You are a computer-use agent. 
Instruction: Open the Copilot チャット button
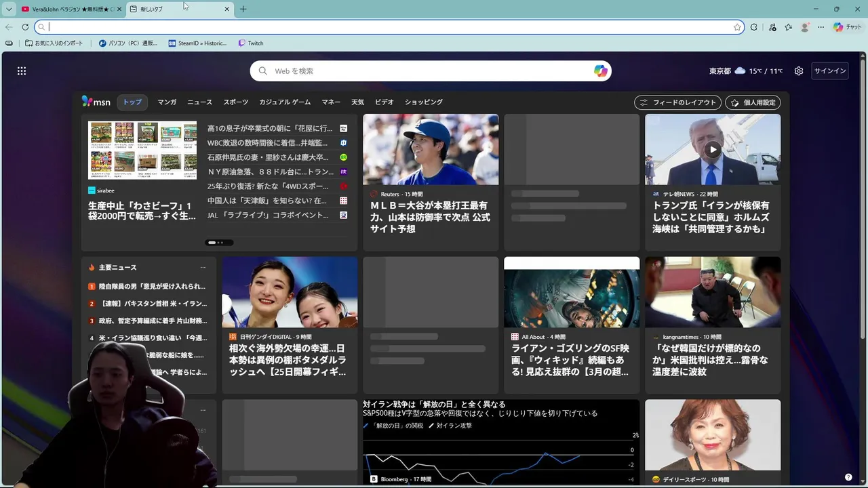tap(848, 27)
